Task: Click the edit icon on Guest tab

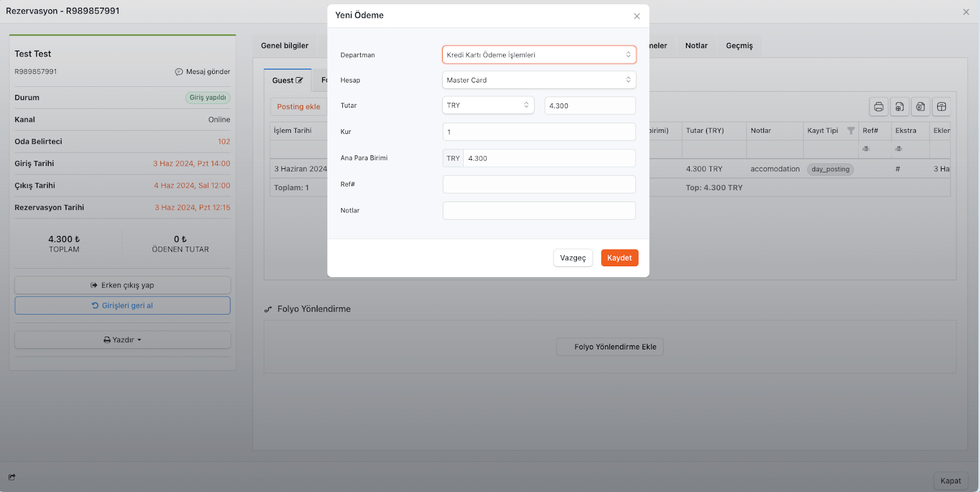Action: click(300, 80)
